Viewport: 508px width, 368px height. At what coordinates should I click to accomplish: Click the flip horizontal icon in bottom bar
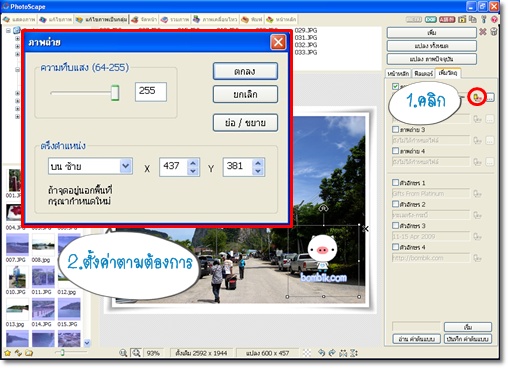343,353
